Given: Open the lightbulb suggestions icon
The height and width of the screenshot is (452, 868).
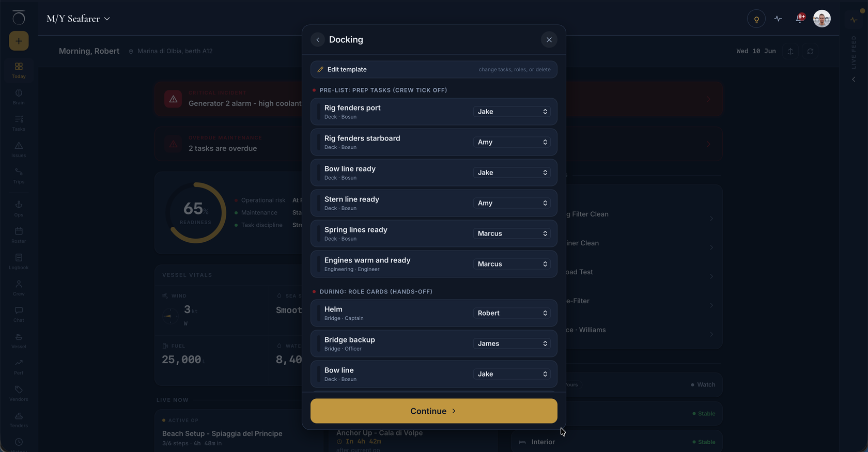Looking at the screenshot, I should (x=756, y=19).
